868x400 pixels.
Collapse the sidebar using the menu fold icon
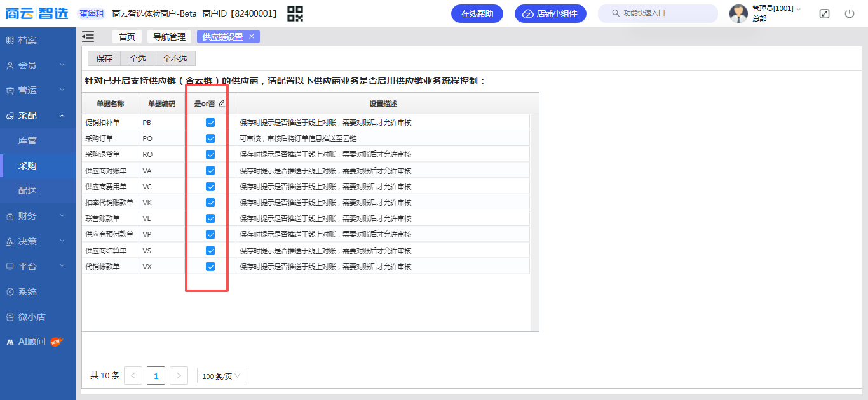tap(88, 37)
